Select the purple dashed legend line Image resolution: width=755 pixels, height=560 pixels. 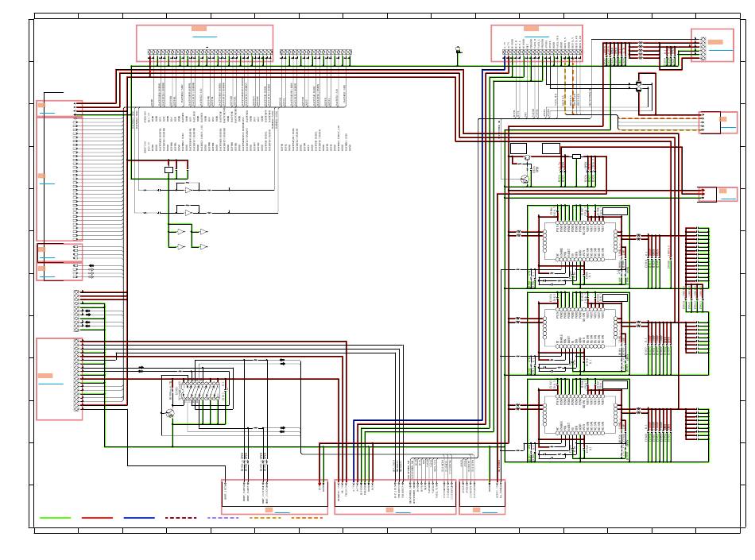click(x=223, y=518)
